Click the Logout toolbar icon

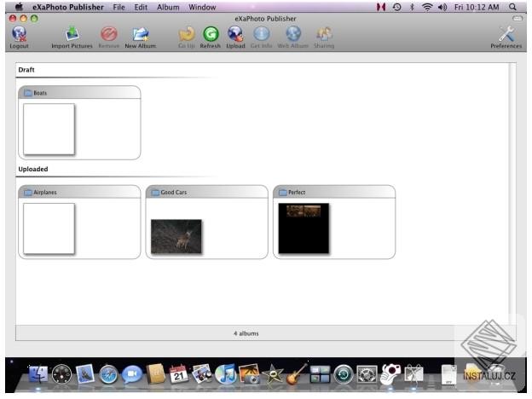pos(19,37)
